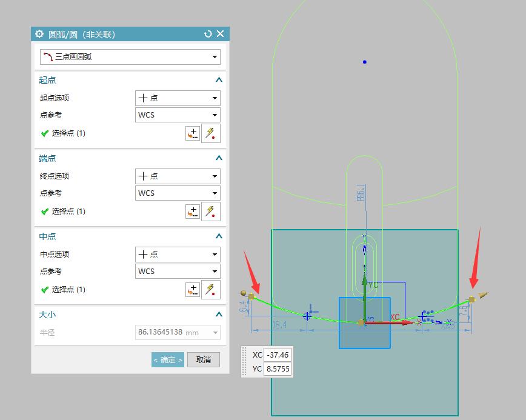The image size is (526, 420).
Task: Collapse the 中点 section
Action: pyautogui.click(x=219, y=236)
